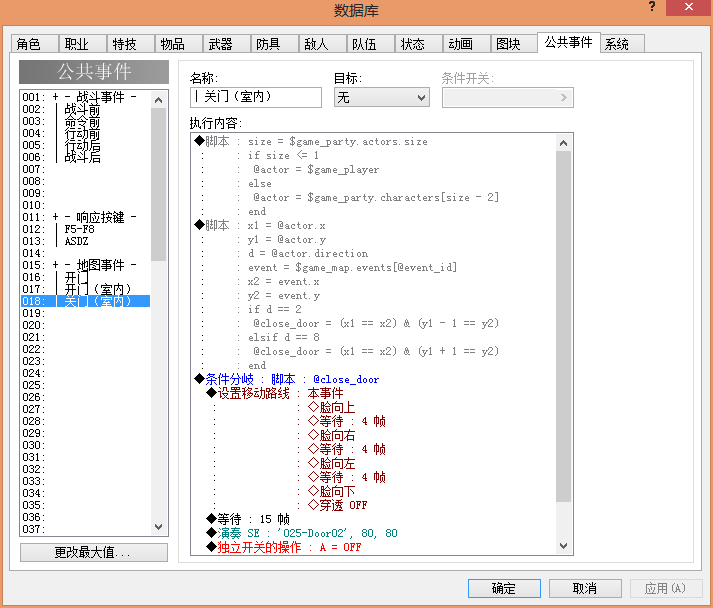Select list row 005 行动后

pos(85,145)
